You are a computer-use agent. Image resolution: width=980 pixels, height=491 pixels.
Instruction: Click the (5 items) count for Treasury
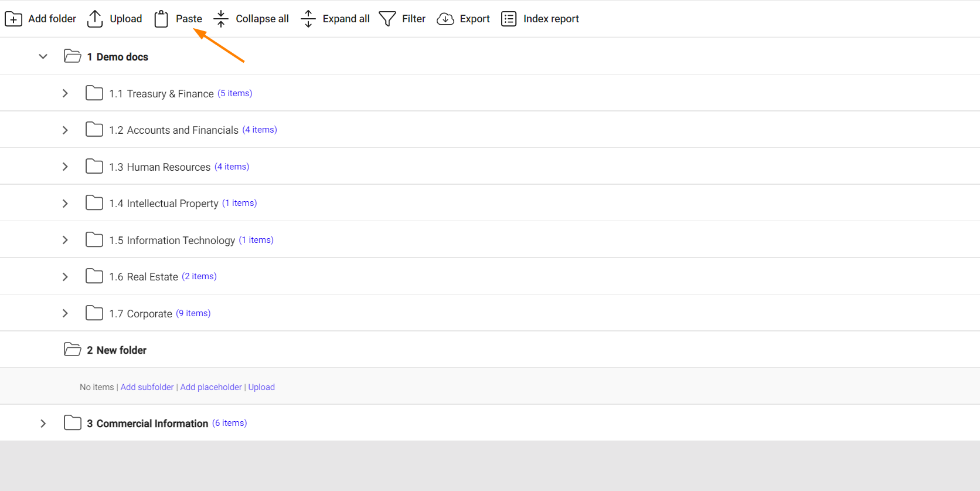click(x=235, y=93)
